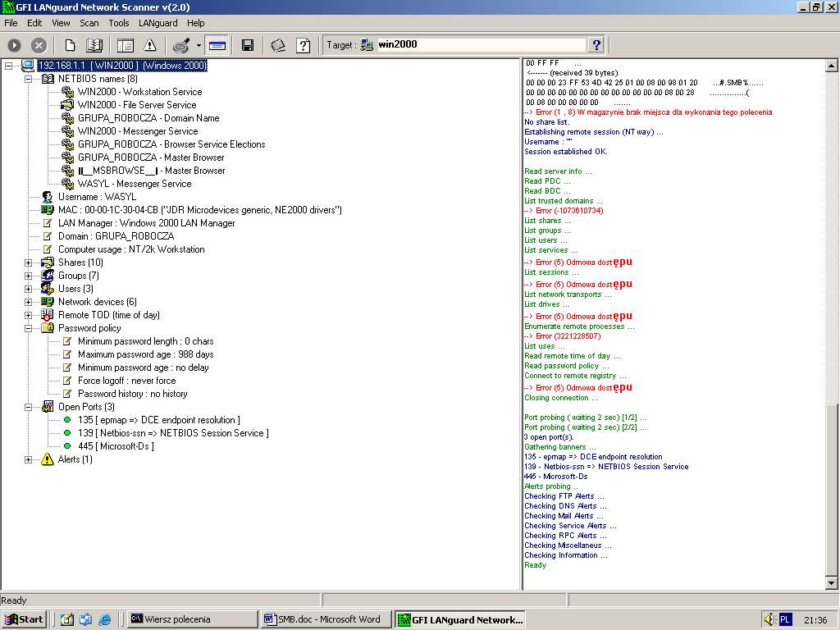Collapse the Password policy node

coord(29,328)
